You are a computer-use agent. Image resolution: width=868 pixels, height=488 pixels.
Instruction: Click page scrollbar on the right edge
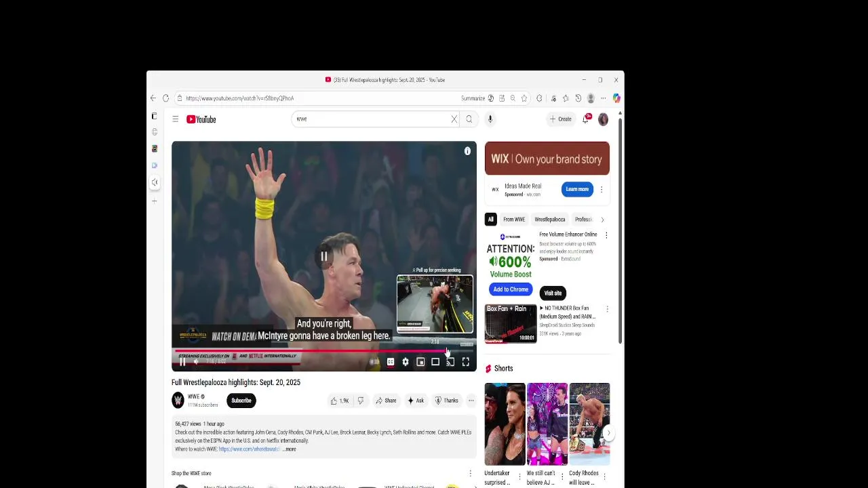[620, 230]
